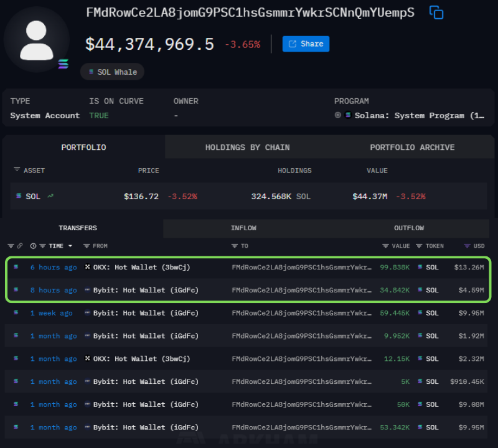Image resolution: width=498 pixels, height=448 pixels.
Task: Open the USD column filter
Action: 467,246
